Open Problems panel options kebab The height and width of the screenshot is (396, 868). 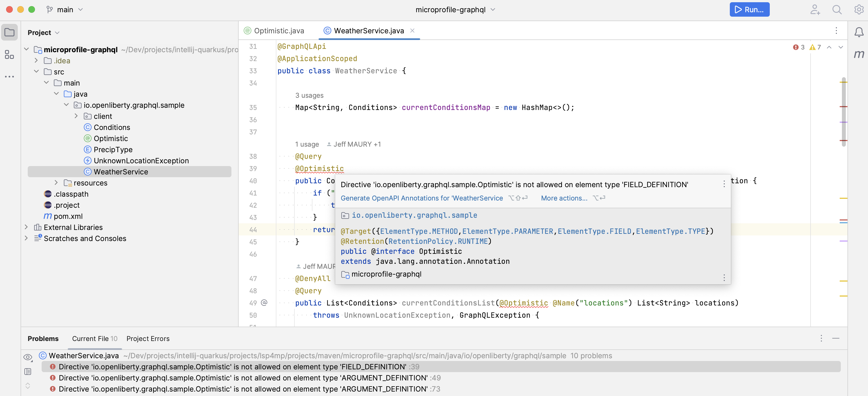point(821,338)
